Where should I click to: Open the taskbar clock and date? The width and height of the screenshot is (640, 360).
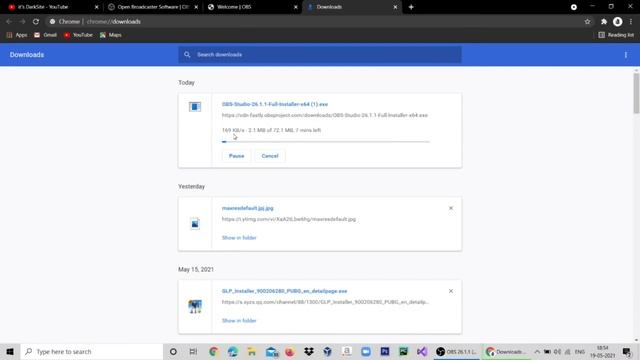[x=602, y=351]
